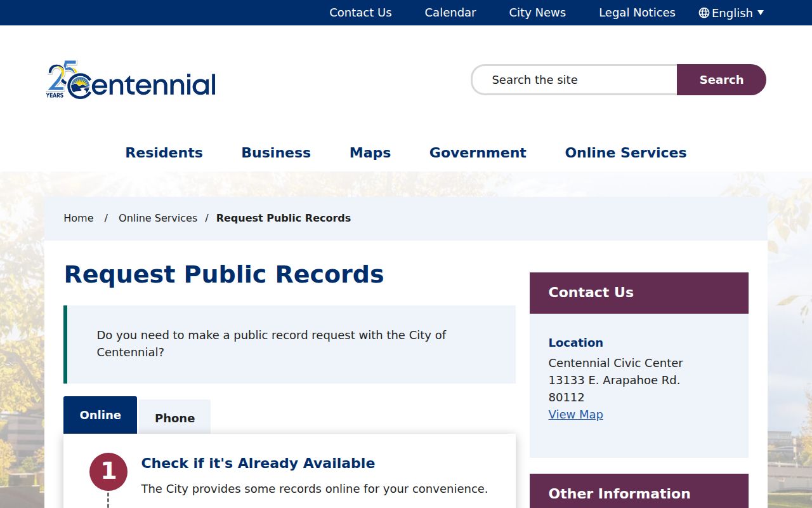The width and height of the screenshot is (812, 508).
Task: View Legal Notices page
Action: [x=637, y=13]
